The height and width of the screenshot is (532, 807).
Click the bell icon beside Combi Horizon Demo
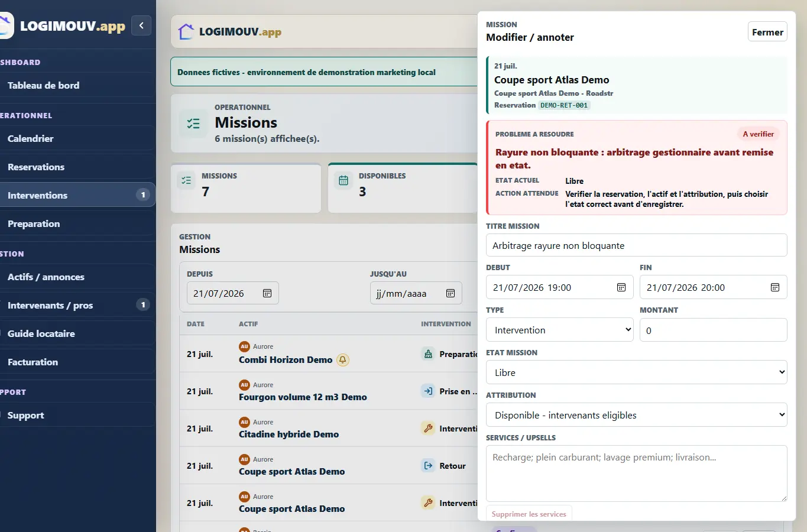[x=343, y=359]
